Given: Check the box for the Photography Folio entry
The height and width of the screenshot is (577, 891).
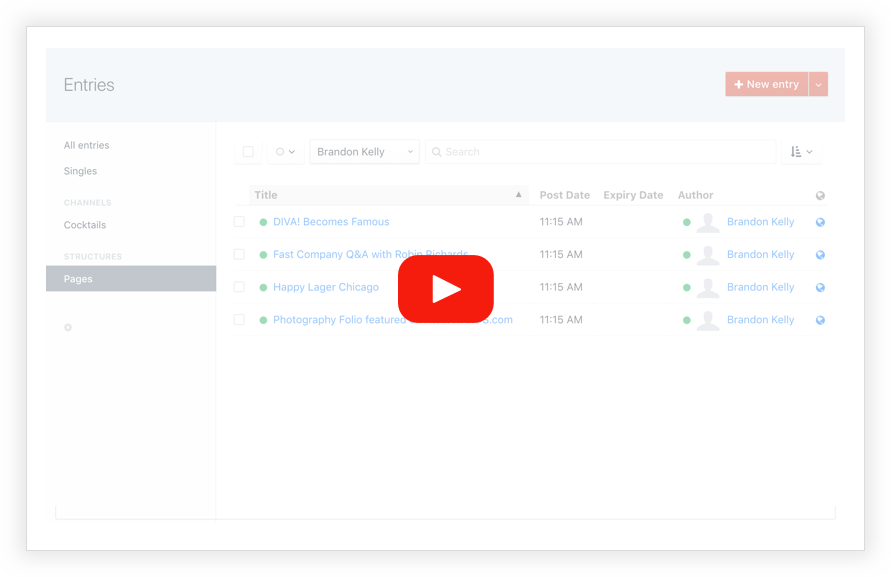Looking at the screenshot, I should [x=239, y=319].
